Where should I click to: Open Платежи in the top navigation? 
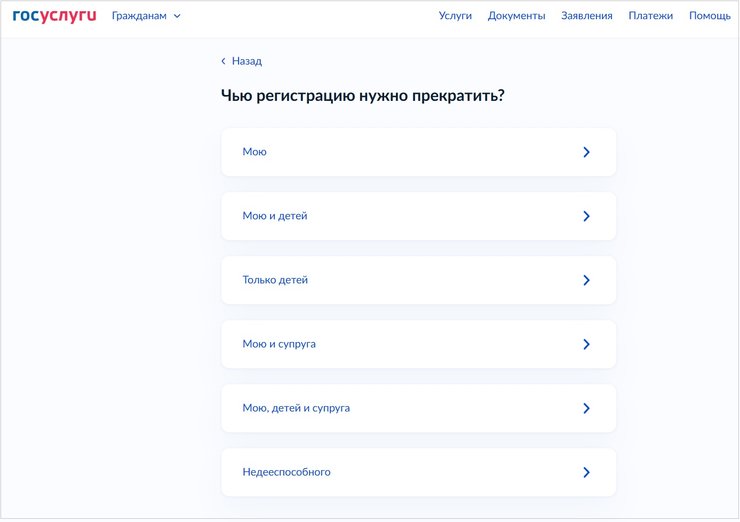(650, 16)
